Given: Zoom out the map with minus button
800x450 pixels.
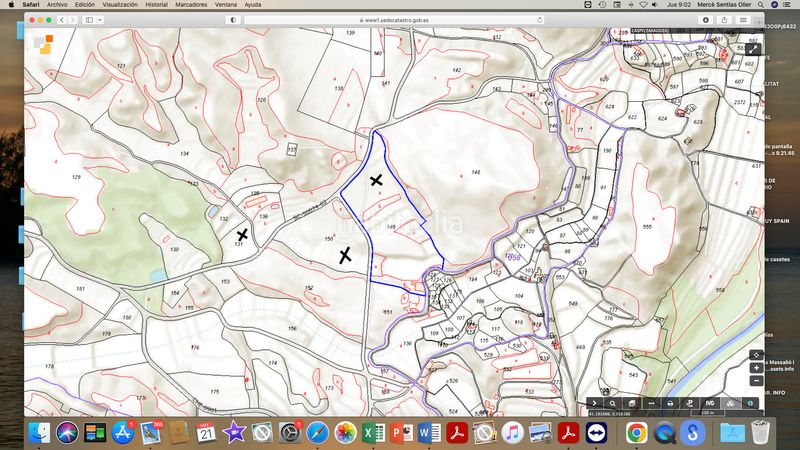Looking at the screenshot, I should (756, 381).
